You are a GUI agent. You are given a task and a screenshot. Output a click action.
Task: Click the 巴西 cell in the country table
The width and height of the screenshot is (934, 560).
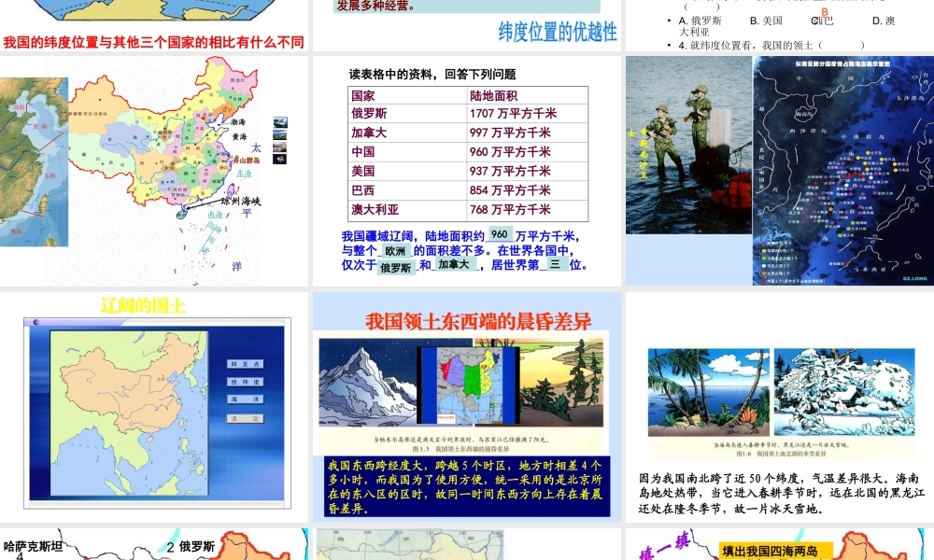click(x=407, y=190)
